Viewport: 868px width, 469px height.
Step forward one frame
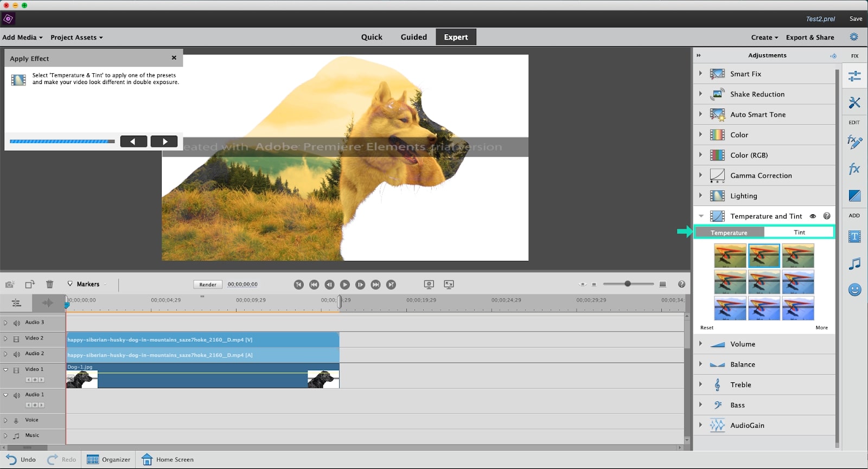(360, 284)
